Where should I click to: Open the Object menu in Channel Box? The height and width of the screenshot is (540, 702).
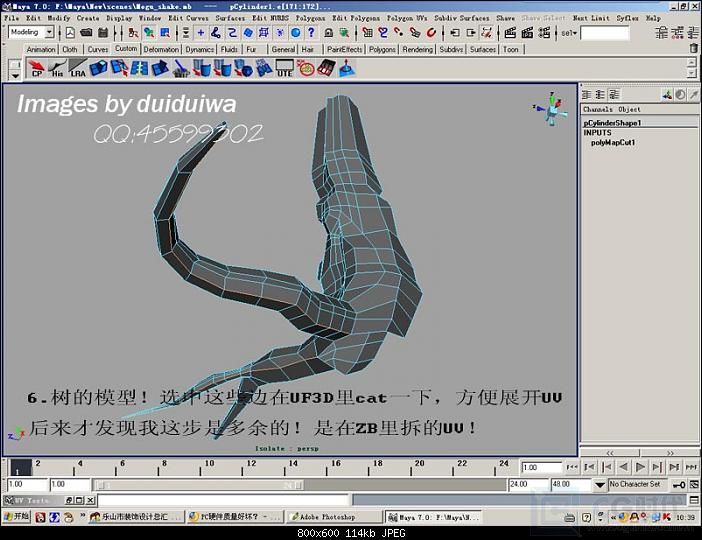[629, 109]
